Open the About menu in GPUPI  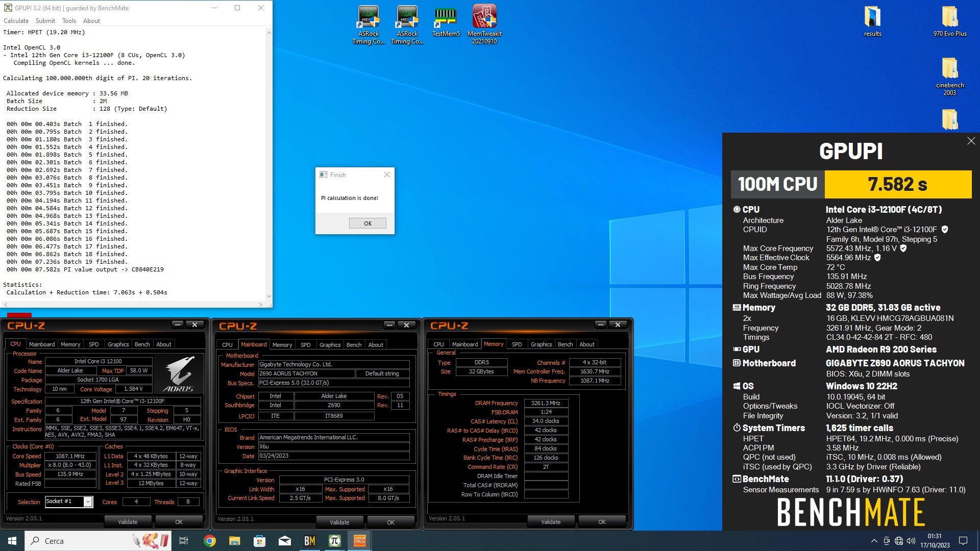pyautogui.click(x=91, y=21)
